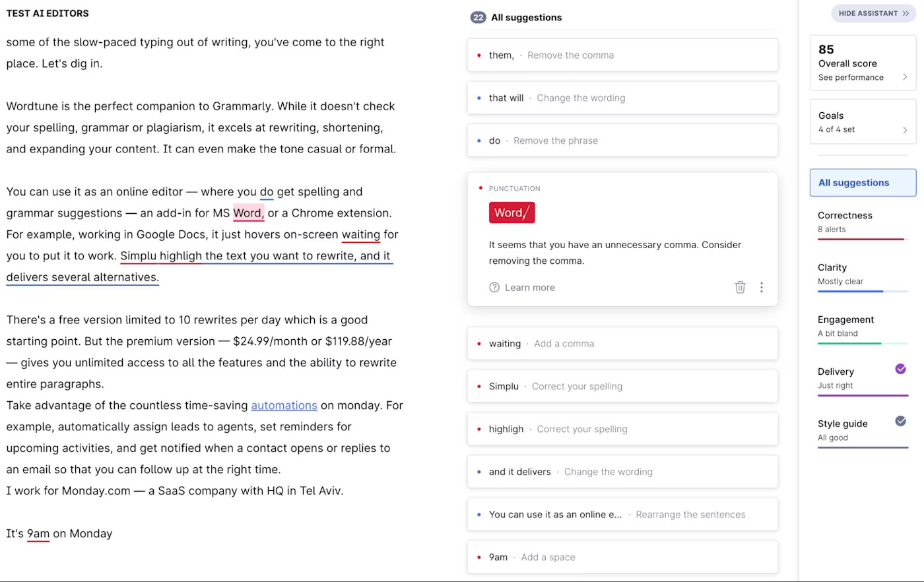Dismiss the Word punctuation suggestion via trash icon

point(740,287)
